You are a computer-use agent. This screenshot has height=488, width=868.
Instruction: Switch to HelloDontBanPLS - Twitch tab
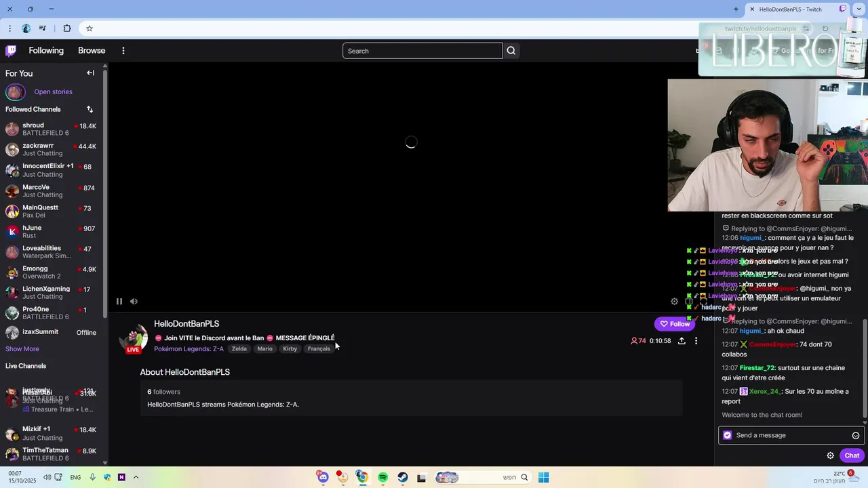point(797,9)
